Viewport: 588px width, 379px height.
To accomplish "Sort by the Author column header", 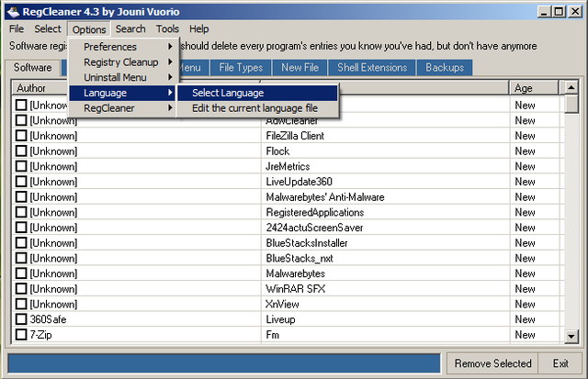I will point(40,88).
